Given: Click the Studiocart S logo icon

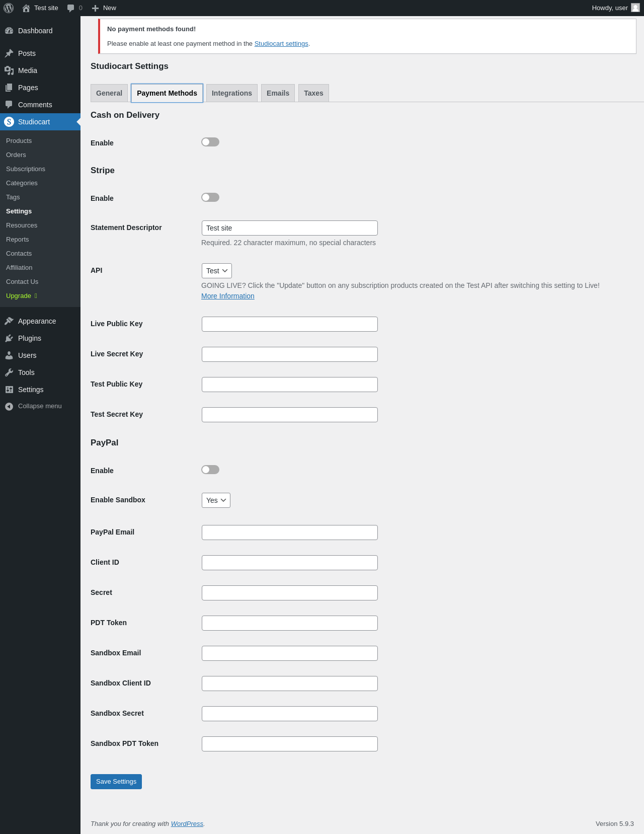Looking at the screenshot, I should tap(9, 122).
